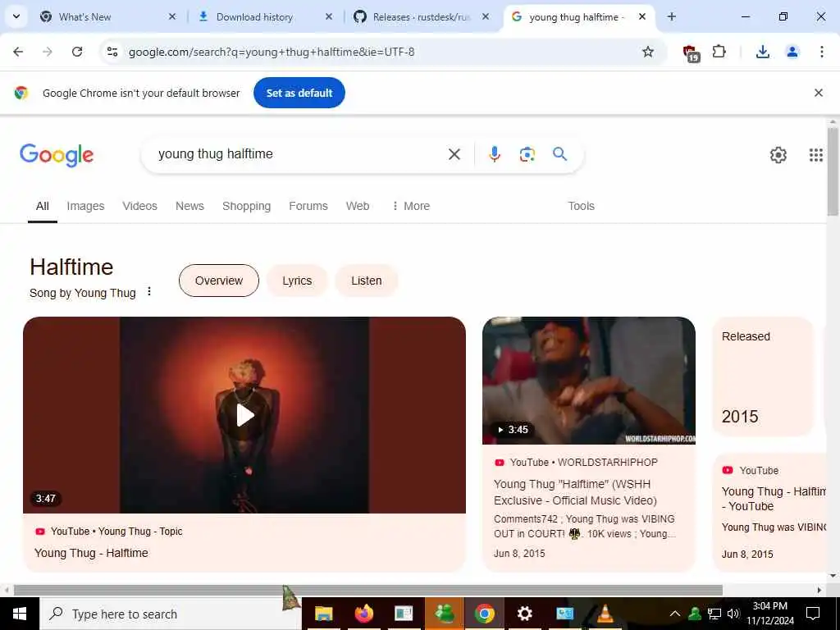Open Young Thug "Halftime" WSHH Exclusive link
The height and width of the screenshot is (630, 840).
click(575, 492)
